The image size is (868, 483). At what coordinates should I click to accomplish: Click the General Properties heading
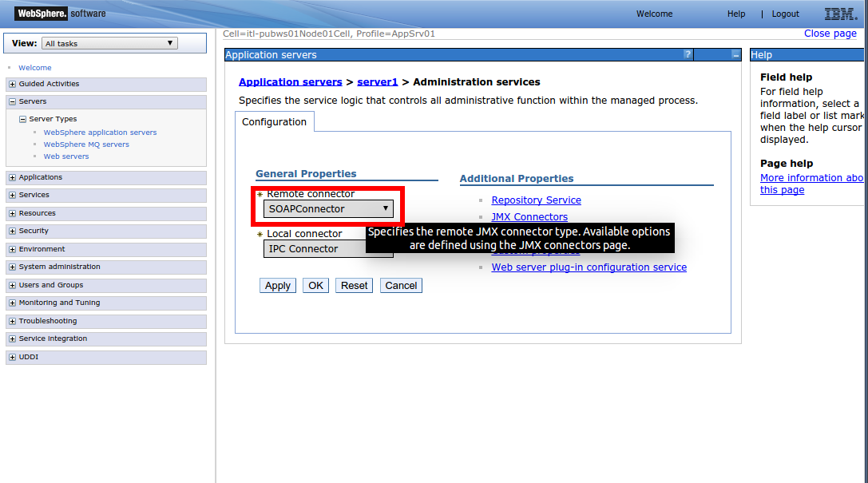pos(306,174)
